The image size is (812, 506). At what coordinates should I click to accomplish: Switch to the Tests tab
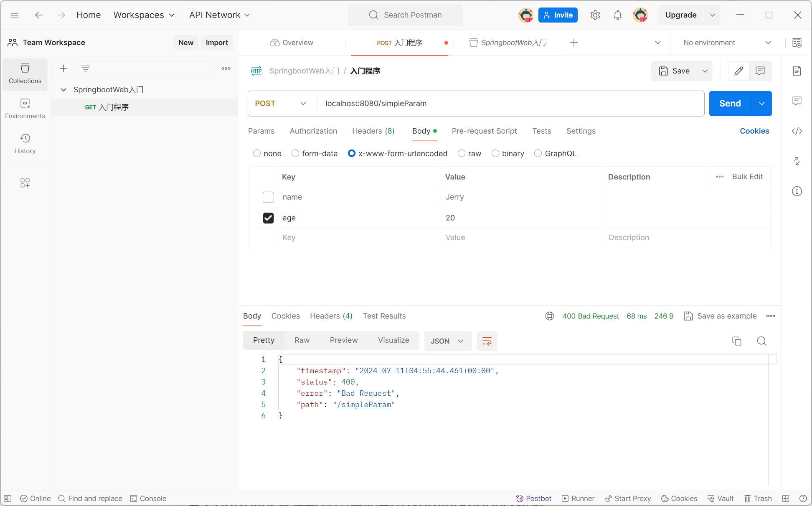(x=542, y=131)
